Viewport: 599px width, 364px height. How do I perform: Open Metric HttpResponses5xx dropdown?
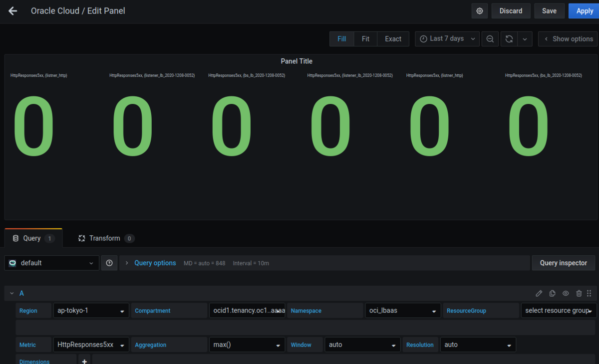(x=91, y=345)
